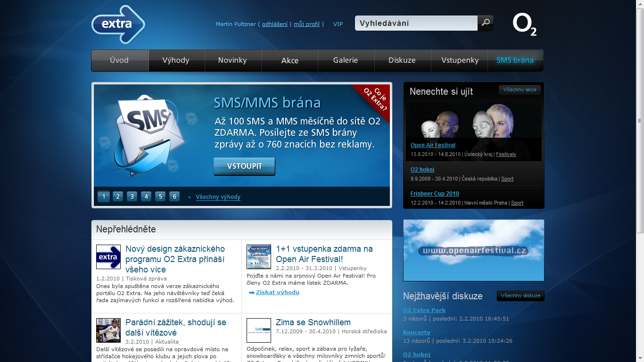Open the Výhody menu tab
644x362 pixels.
(176, 60)
